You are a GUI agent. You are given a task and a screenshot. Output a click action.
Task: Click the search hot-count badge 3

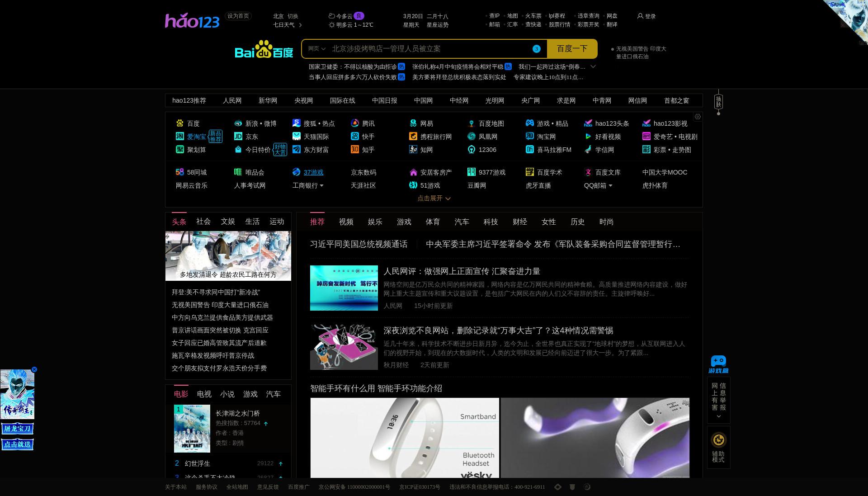pyautogui.click(x=537, y=49)
